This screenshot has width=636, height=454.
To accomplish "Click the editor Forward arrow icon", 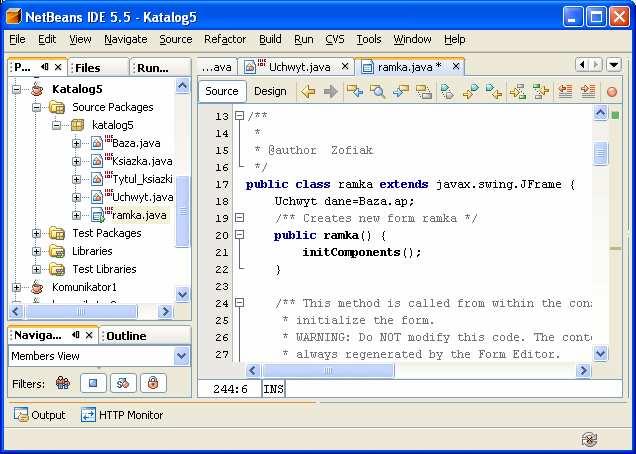I will pyautogui.click(x=331, y=92).
